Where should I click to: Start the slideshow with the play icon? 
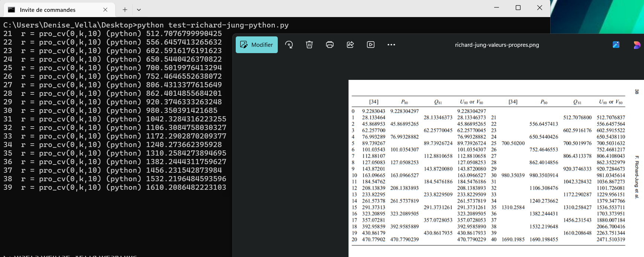pyautogui.click(x=371, y=45)
